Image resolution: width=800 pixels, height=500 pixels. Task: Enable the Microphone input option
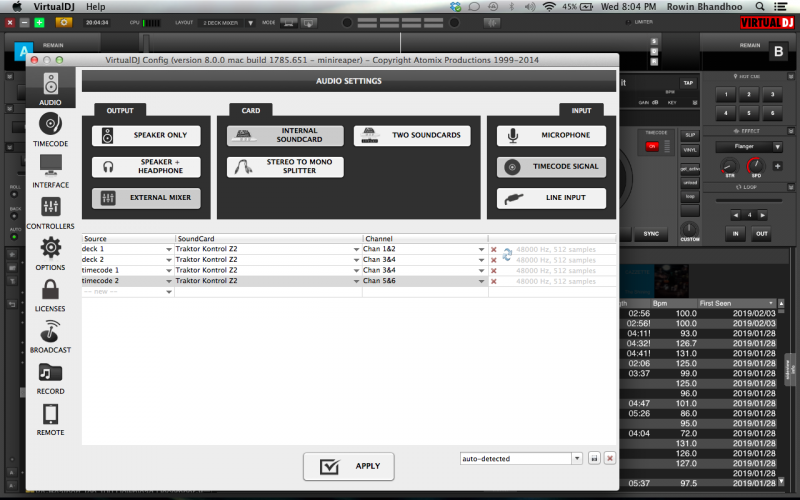tap(551, 135)
